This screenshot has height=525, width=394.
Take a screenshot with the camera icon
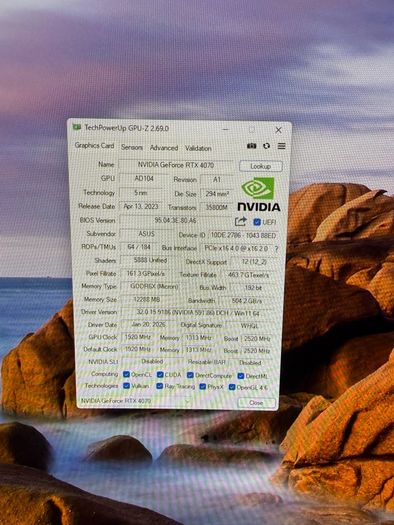tap(251, 146)
